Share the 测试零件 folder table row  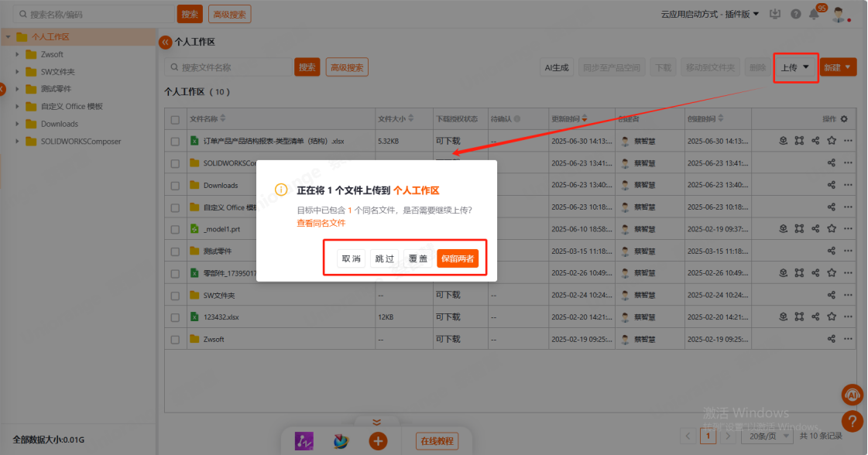832,251
